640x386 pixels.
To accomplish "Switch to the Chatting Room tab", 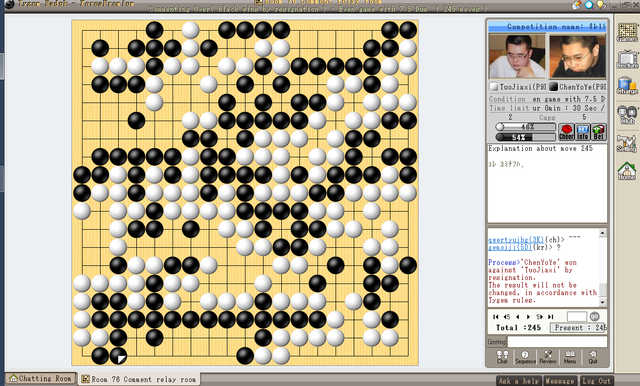I will pos(41,379).
